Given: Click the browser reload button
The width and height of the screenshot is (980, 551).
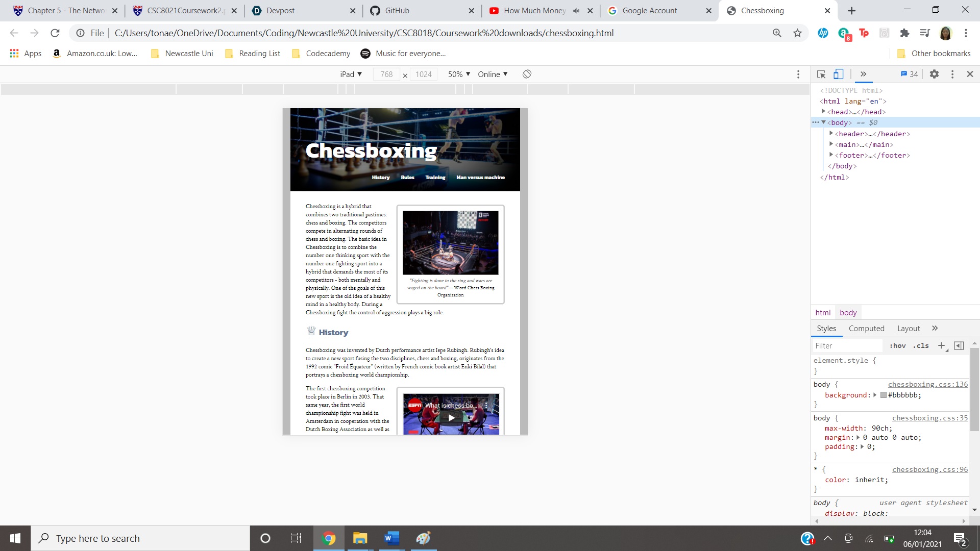Looking at the screenshot, I should [x=55, y=33].
